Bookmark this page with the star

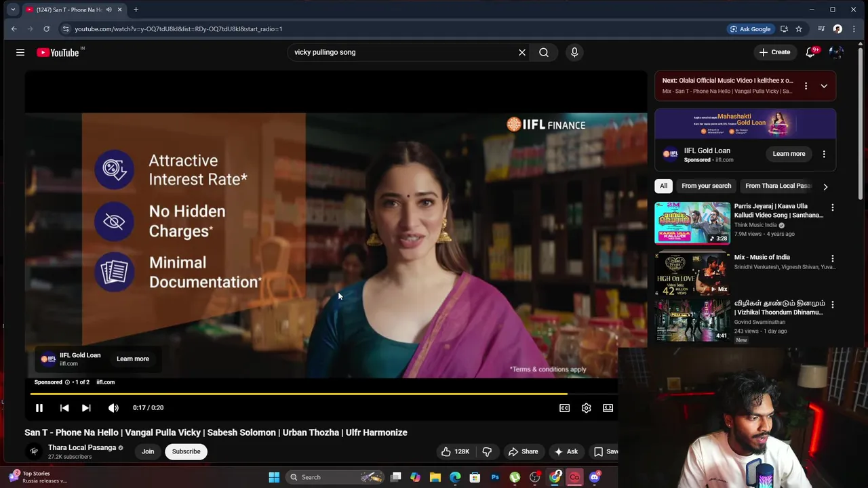(x=799, y=29)
